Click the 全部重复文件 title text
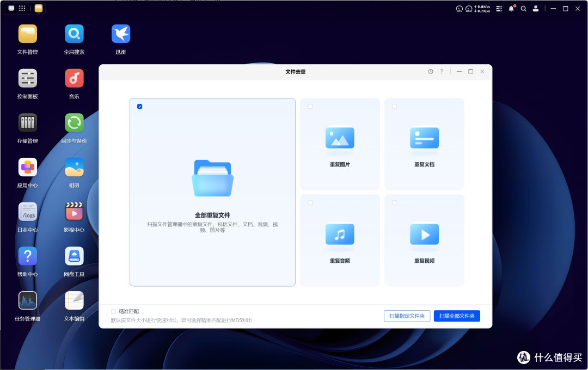Screen dimensions: 588x370 click(213, 215)
